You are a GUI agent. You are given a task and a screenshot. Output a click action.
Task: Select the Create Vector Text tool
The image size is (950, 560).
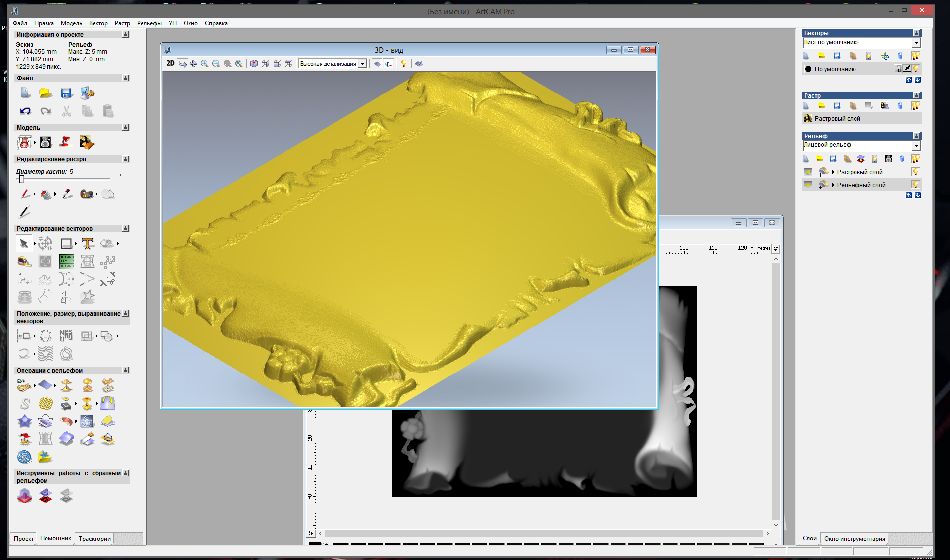pos(88,243)
